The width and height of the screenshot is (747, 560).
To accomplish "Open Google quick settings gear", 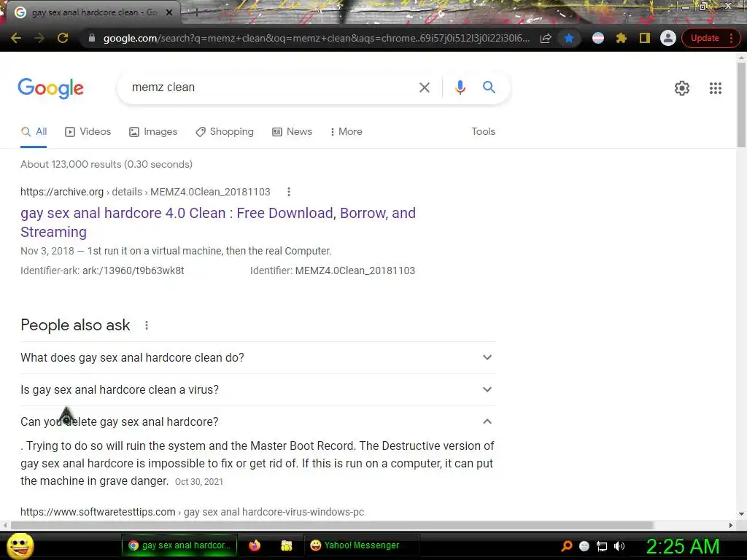I will pos(682,88).
